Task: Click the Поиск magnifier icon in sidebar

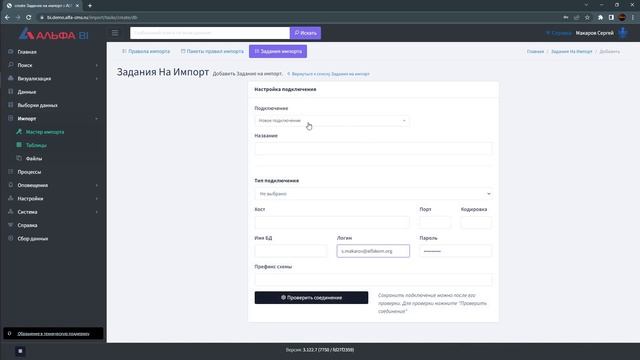Action: (x=11, y=65)
